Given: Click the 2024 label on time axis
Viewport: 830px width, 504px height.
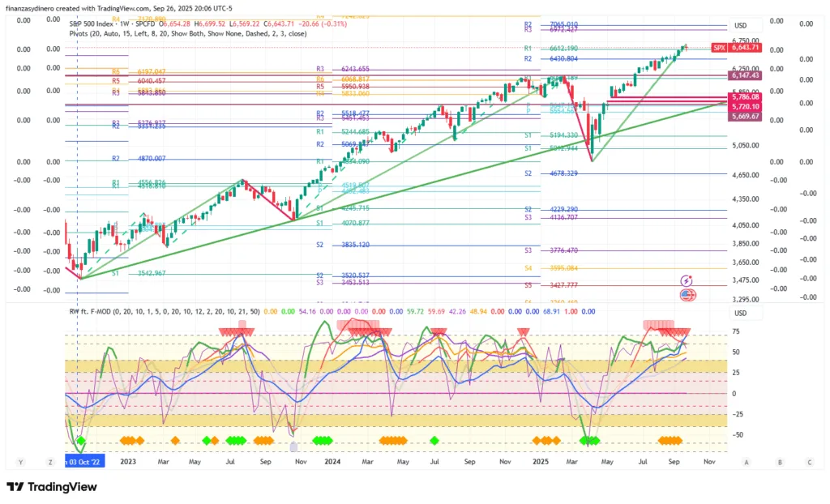Looking at the screenshot, I should click(x=331, y=462).
